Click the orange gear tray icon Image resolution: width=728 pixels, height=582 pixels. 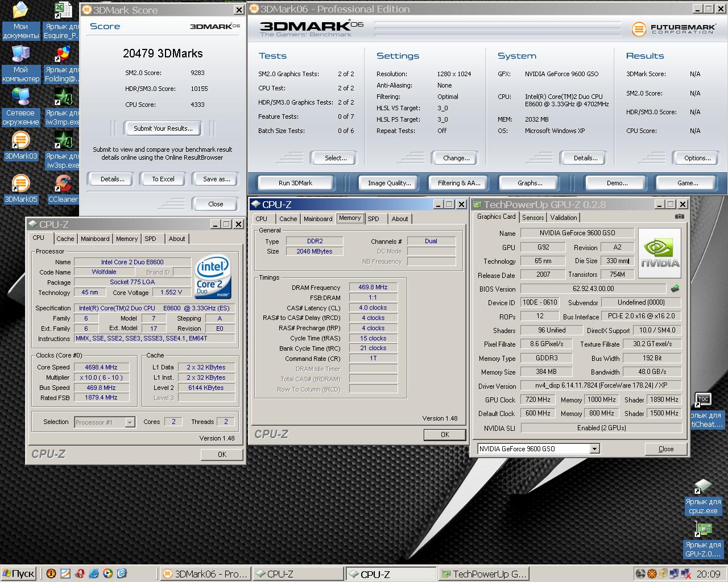click(652, 574)
